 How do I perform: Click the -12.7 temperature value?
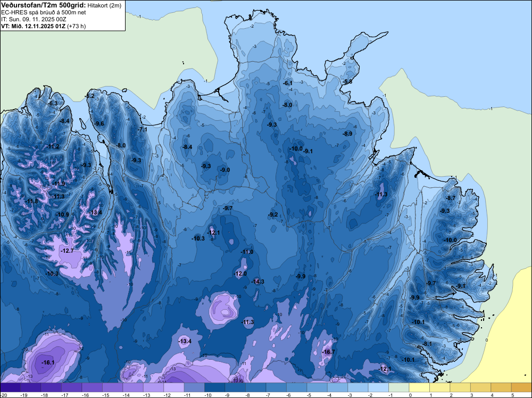[67, 251]
